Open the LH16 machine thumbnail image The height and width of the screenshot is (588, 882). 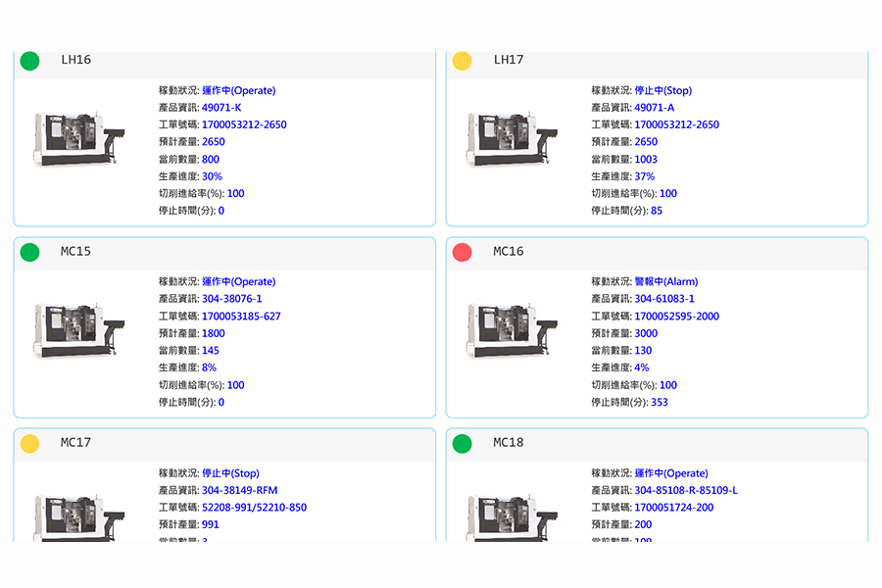[78, 138]
